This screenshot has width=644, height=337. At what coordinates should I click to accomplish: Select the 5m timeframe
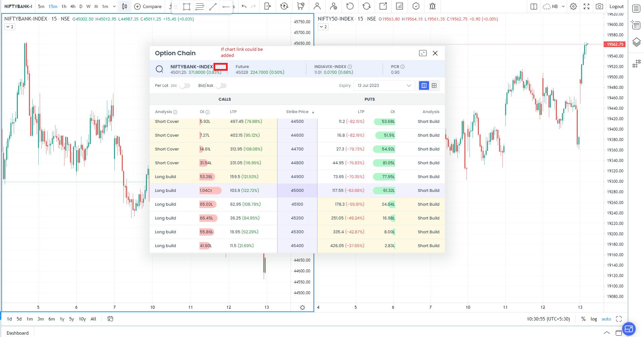pos(41,6)
